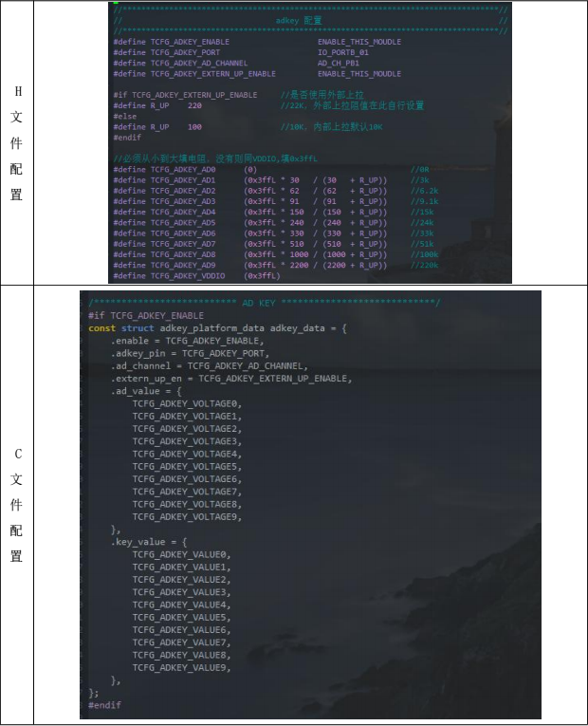Image resolution: width=588 pixels, height=726 pixels.
Task: Click the '//220k' comment
Action: click(x=424, y=266)
